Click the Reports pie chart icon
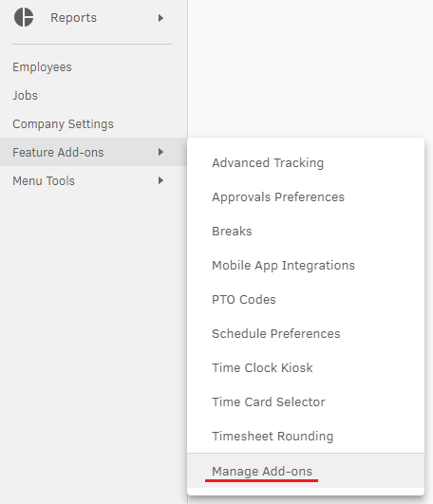This screenshot has height=504, width=433. pos(24,17)
